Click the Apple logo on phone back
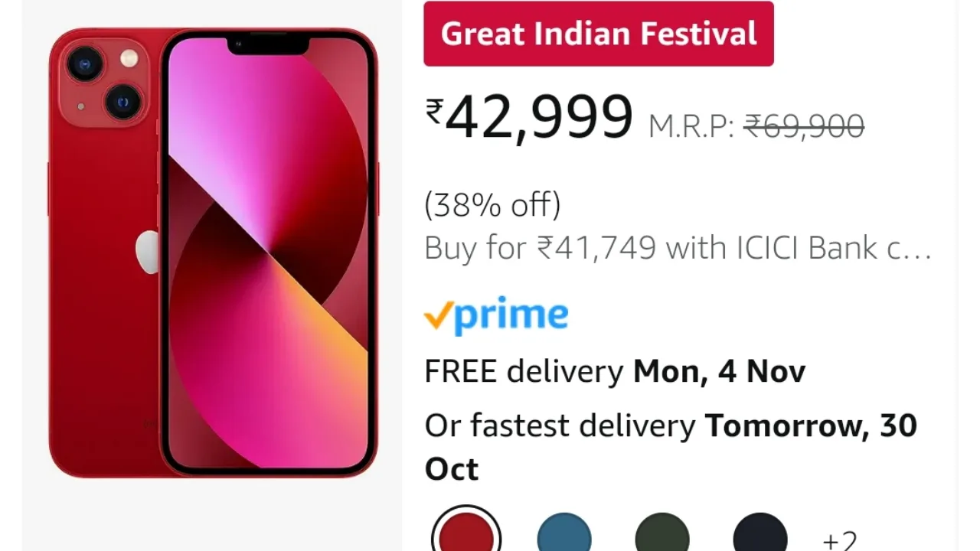The image size is (980, 551). pyautogui.click(x=147, y=252)
